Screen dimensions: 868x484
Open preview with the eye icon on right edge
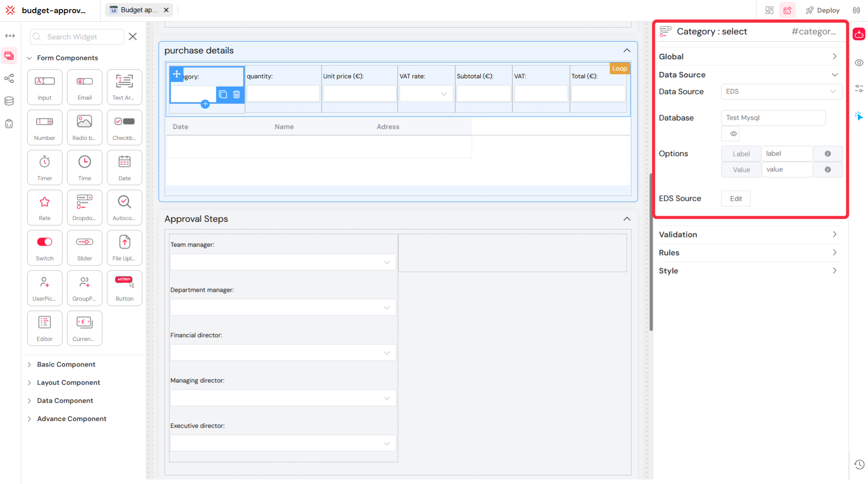tap(859, 63)
